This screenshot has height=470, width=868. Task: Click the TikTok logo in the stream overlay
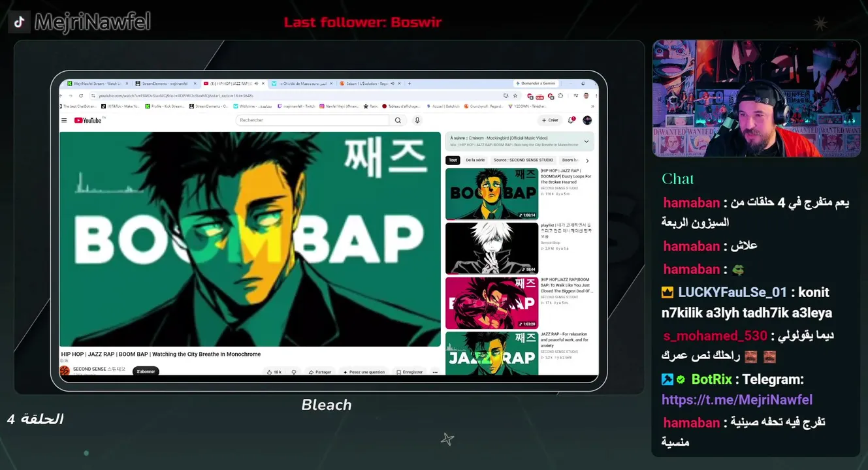point(19,22)
